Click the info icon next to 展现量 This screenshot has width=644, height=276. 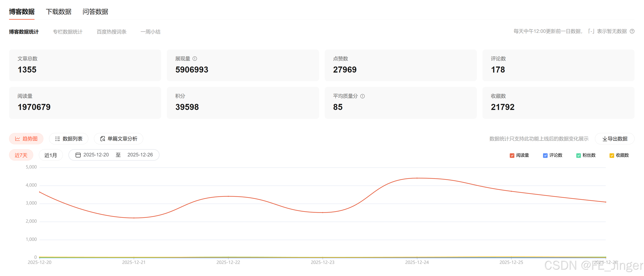pyautogui.click(x=195, y=59)
